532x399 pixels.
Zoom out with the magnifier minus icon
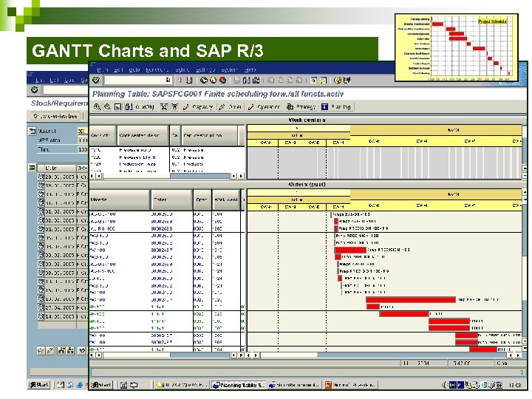pyautogui.click(x=107, y=107)
